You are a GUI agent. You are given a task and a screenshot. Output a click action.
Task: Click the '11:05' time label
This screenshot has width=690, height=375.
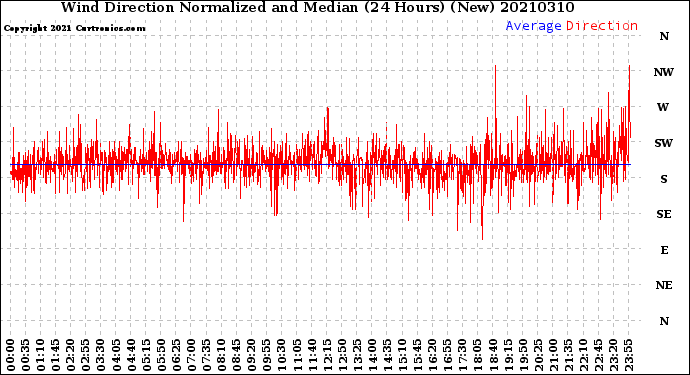[x=297, y=355]
